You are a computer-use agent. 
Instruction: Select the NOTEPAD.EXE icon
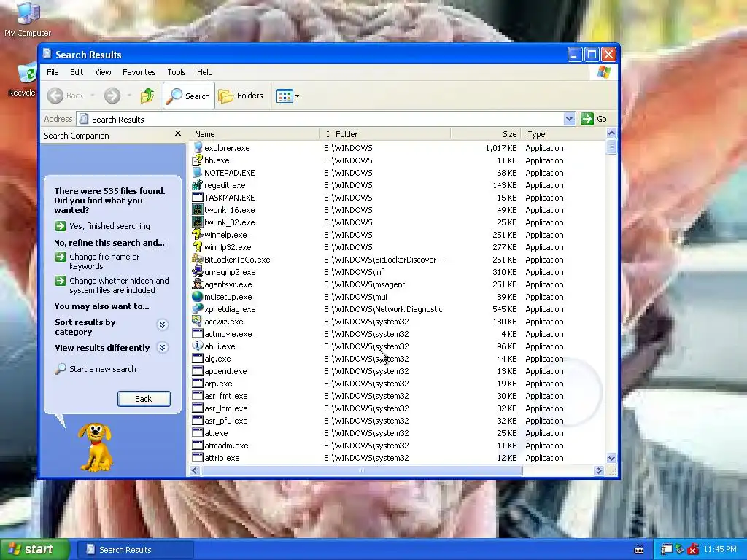coord(197,173)
